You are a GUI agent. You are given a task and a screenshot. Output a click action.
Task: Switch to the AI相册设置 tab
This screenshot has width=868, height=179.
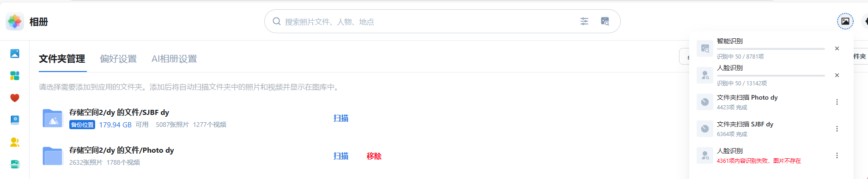point(174,59)
